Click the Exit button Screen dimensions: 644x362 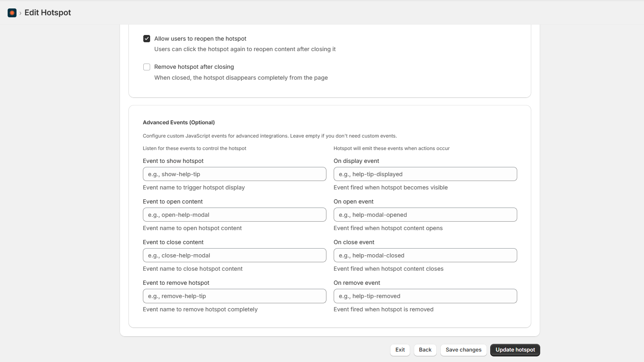pyautogui.click(x=400, y=350)
